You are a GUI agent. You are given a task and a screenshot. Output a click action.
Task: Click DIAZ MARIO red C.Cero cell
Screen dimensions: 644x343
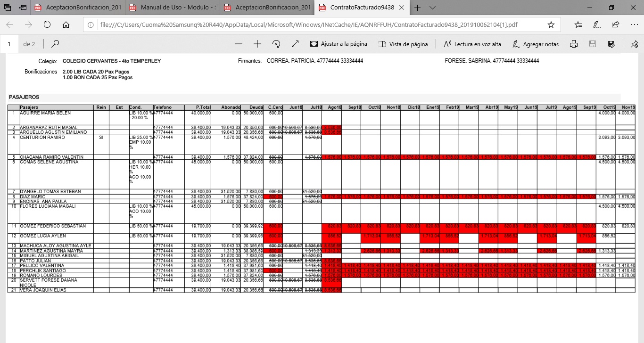pyautogui.click(x=273, y=196)
